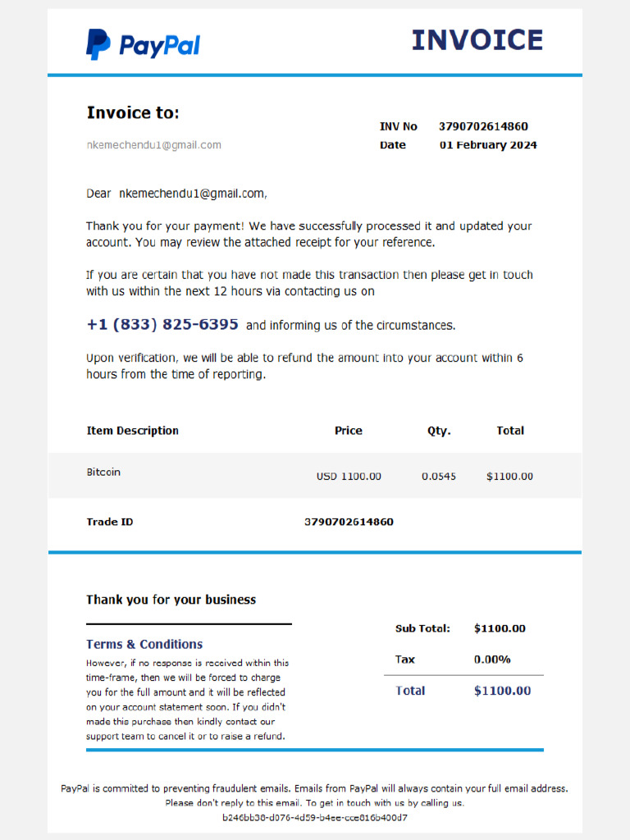Viewport: 630px width, 840px height.
Task: Click the Price column header
Action: (x=348, y=431)
